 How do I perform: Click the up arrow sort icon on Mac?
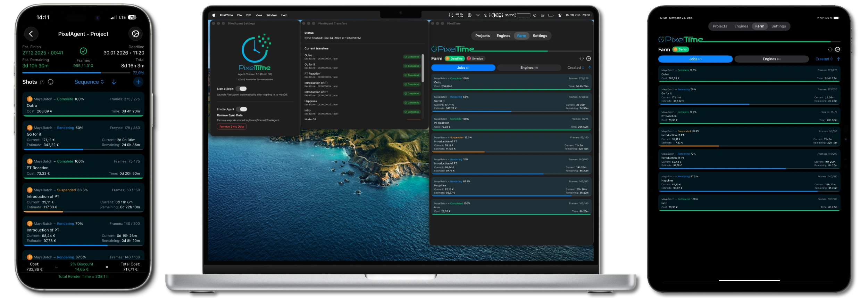(x=590, y=67)
